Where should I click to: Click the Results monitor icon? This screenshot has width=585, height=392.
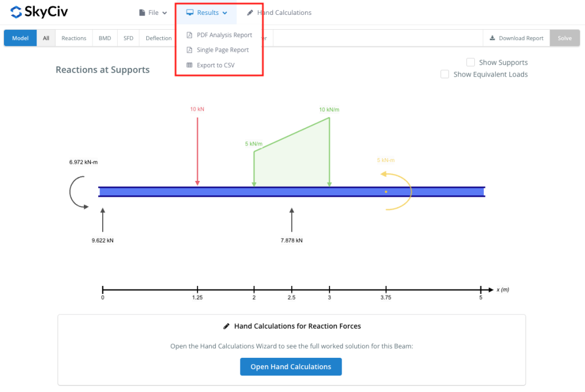coord(190,13)
